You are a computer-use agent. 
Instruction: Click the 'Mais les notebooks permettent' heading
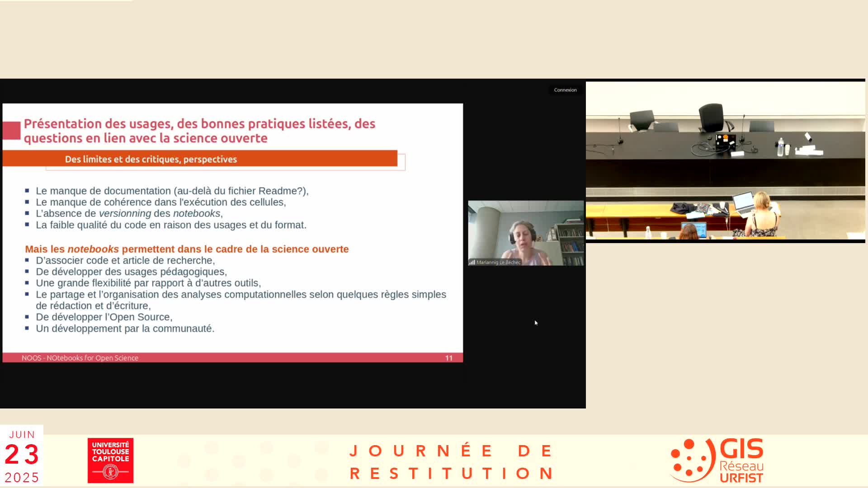pos(187,249)
